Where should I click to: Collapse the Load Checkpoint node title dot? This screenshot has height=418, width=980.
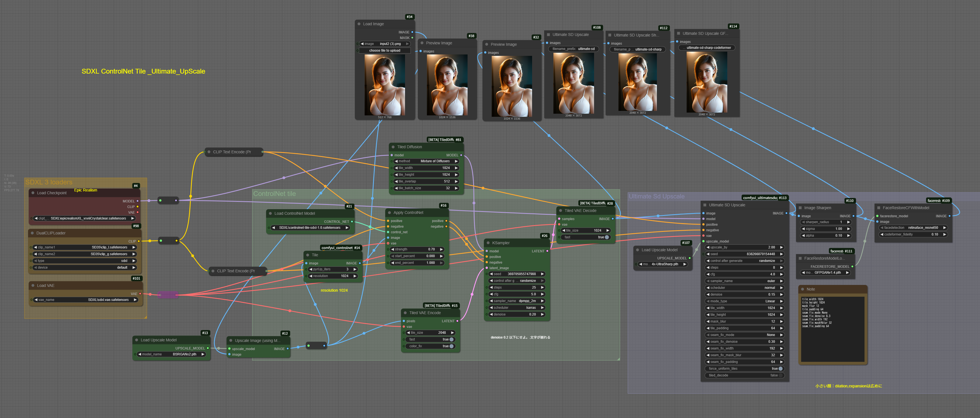33,193
